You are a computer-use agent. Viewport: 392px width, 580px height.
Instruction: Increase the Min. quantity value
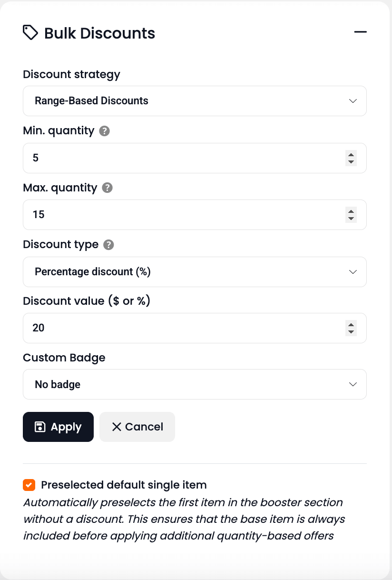click(351, 154)
